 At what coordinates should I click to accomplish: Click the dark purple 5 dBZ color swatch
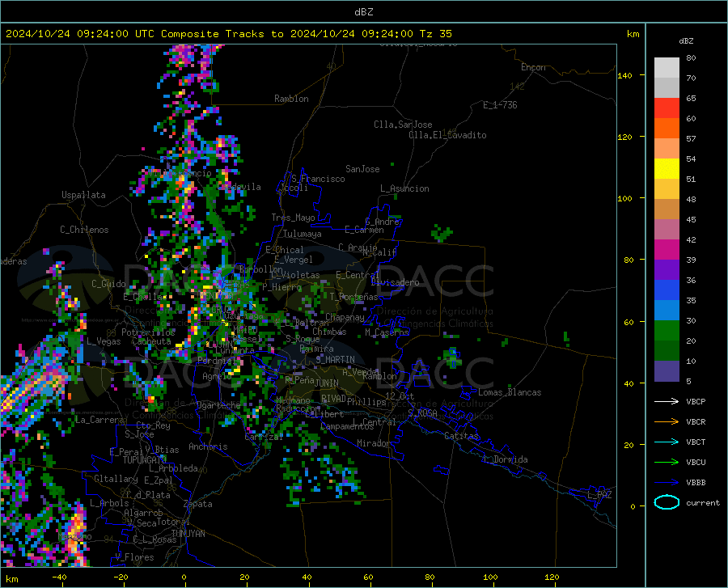click(667, 370)
